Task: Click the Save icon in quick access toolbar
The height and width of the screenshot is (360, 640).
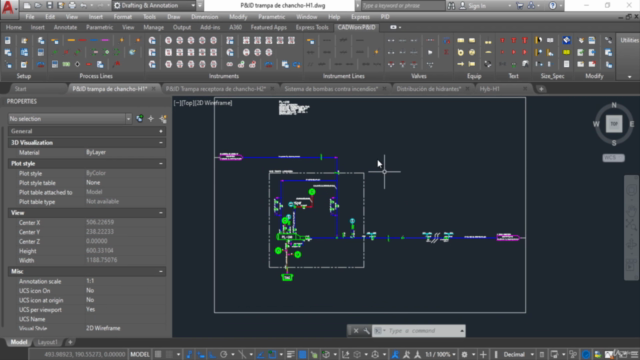Action: tap(49, 6)
